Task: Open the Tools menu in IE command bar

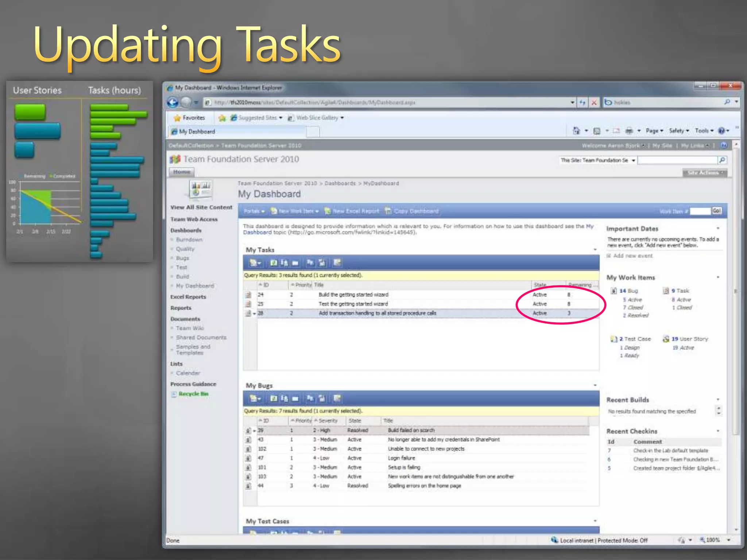Action: pos(704,131)
